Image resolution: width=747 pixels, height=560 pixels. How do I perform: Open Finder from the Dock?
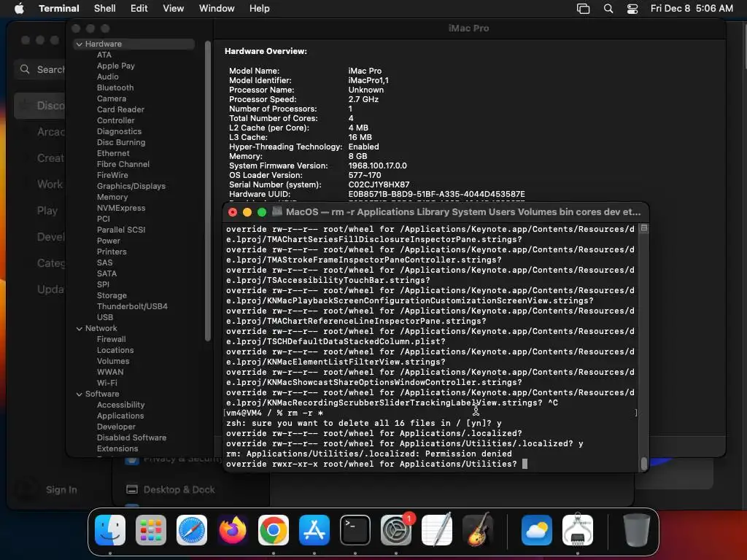[x=110, y=530]
